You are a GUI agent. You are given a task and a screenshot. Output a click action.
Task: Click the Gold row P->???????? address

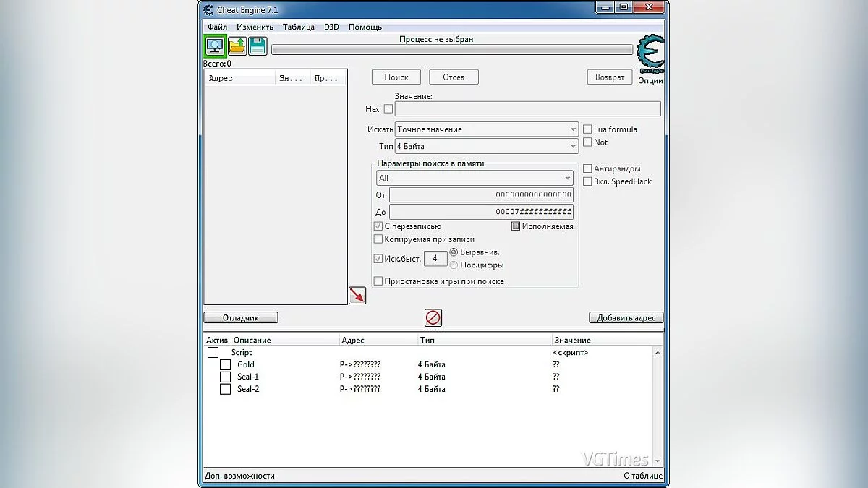[360, 364]
